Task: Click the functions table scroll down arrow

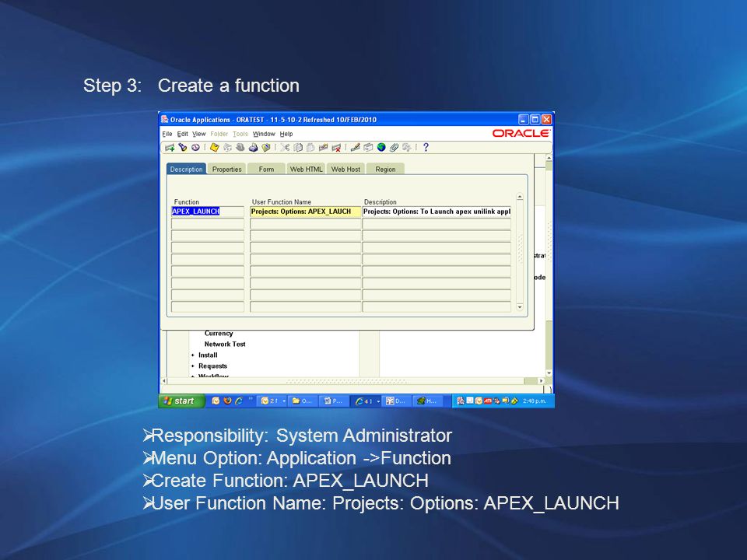Action: 520,308
